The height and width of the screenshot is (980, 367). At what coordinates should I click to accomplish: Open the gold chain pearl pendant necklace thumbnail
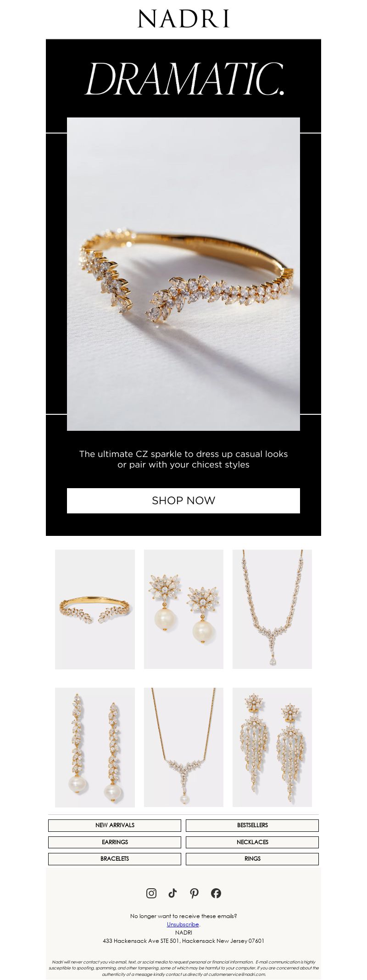183,747
